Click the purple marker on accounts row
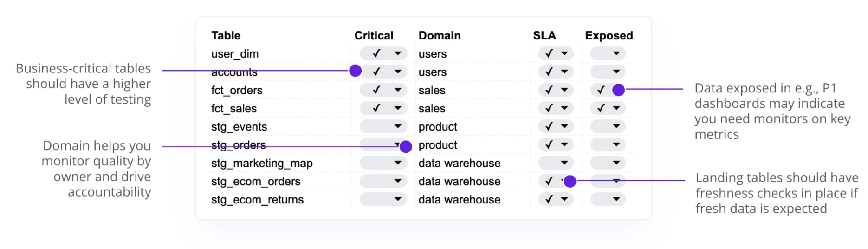Screen dimensions: 868x249 point(356,71)
